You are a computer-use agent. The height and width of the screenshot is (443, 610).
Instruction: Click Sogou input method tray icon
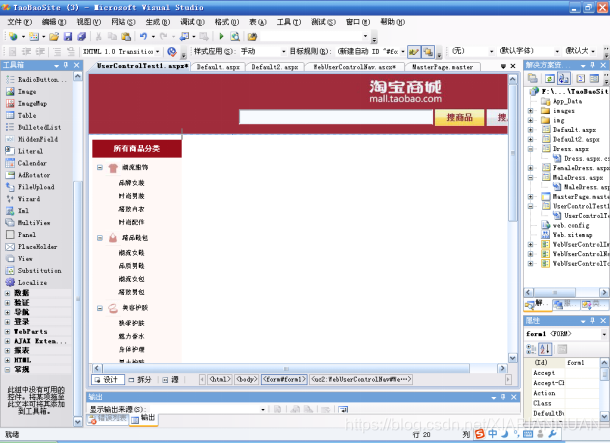(x=480, y=434)
